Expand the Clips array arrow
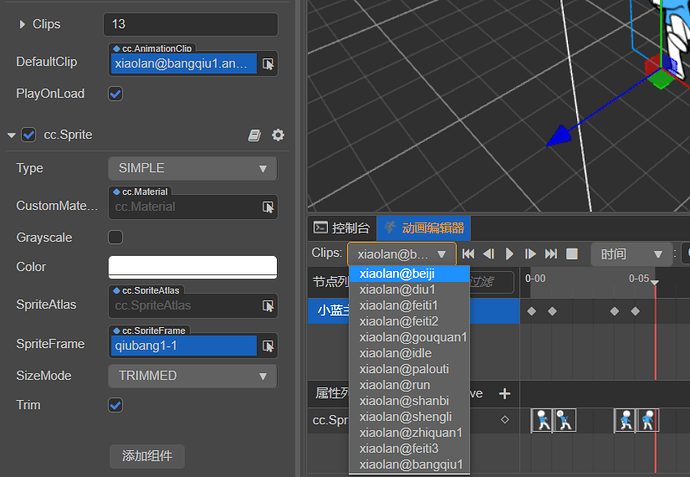The width and height of the screenshot is (690, 477). [x=22, y=24]
